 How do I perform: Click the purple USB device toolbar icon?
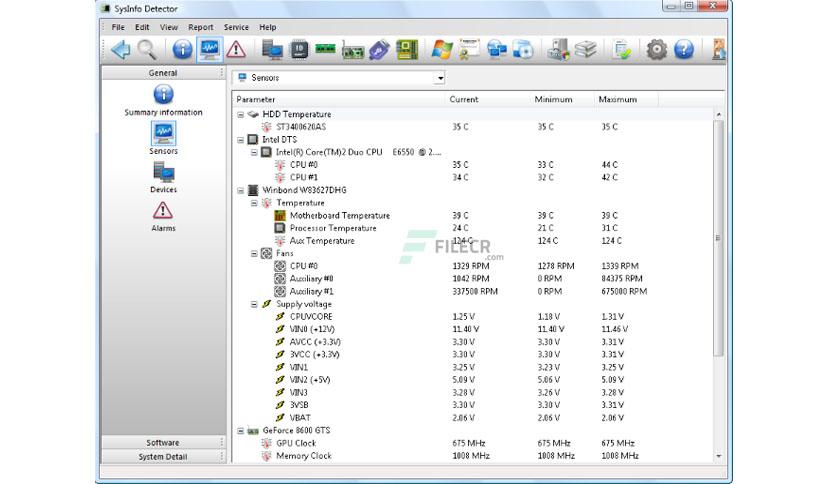(379, 50)
